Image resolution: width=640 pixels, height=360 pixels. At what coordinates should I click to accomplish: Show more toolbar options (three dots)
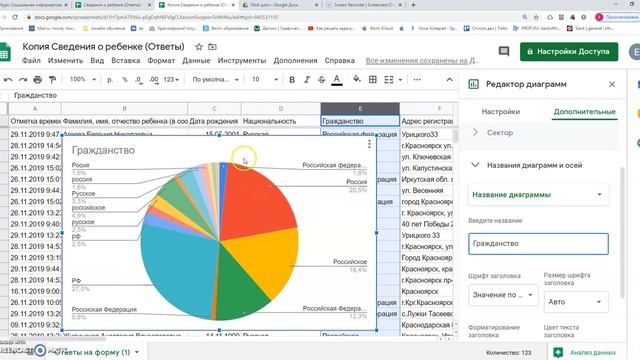click(417, 80)
